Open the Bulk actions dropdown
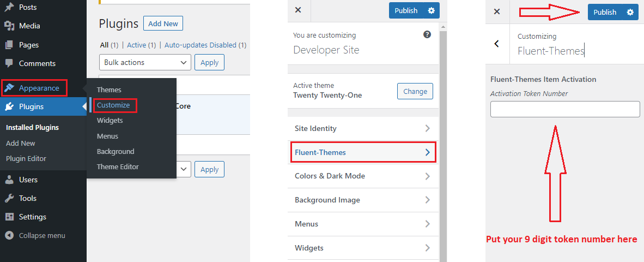 [x=145, y=63]
